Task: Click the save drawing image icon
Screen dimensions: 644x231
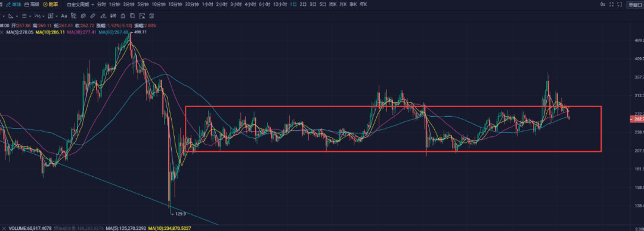Action: pyautogui.click(x=142, y=16)
